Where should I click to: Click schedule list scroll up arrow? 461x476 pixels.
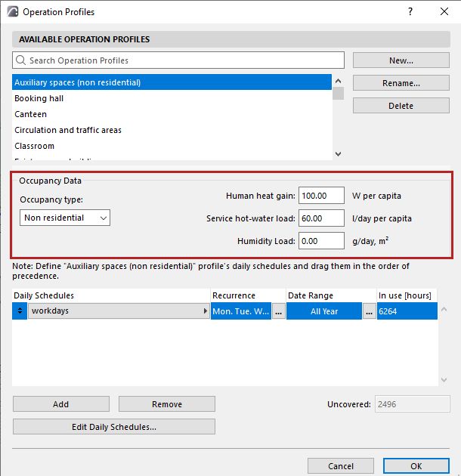pos(444,309)
